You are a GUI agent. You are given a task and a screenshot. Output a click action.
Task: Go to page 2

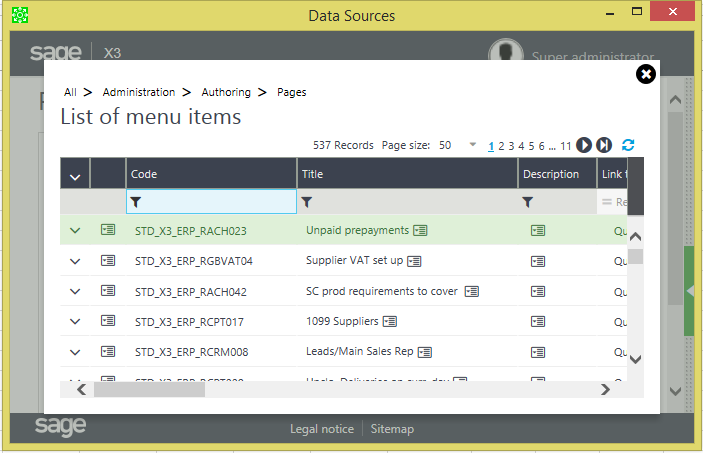[501, 146]
